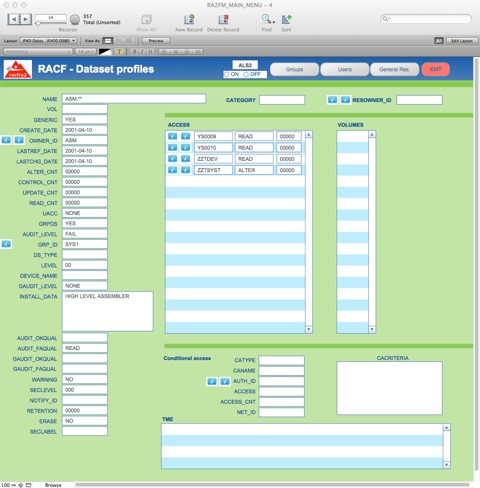Switch View As to form view
This screenshot has height=488, width=480.
[108, 41]
